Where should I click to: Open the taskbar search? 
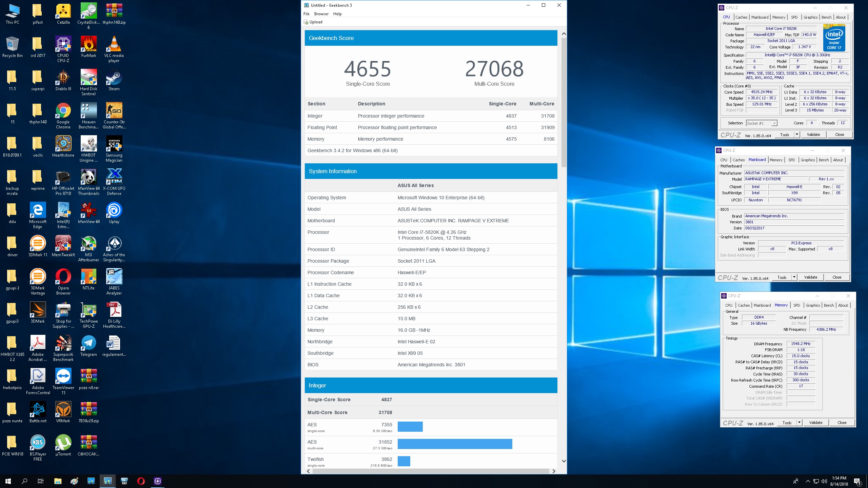pyautogui.click(x=24, y=481)
